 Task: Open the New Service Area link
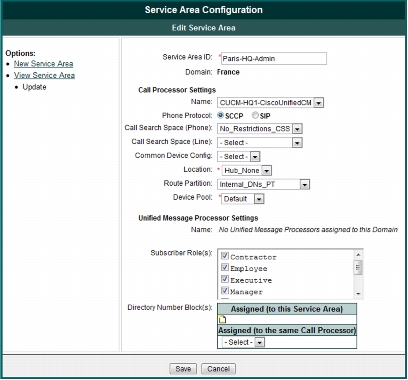click(43, 64)
